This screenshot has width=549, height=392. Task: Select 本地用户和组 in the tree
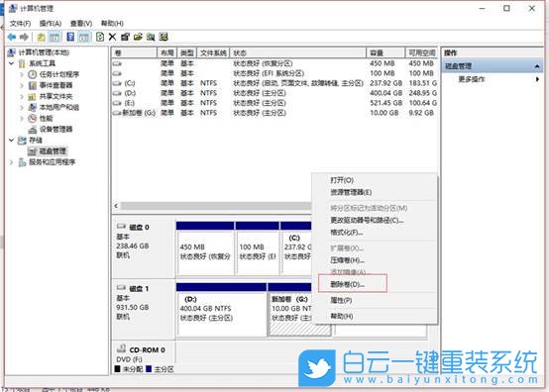click(x=58, y=107)
